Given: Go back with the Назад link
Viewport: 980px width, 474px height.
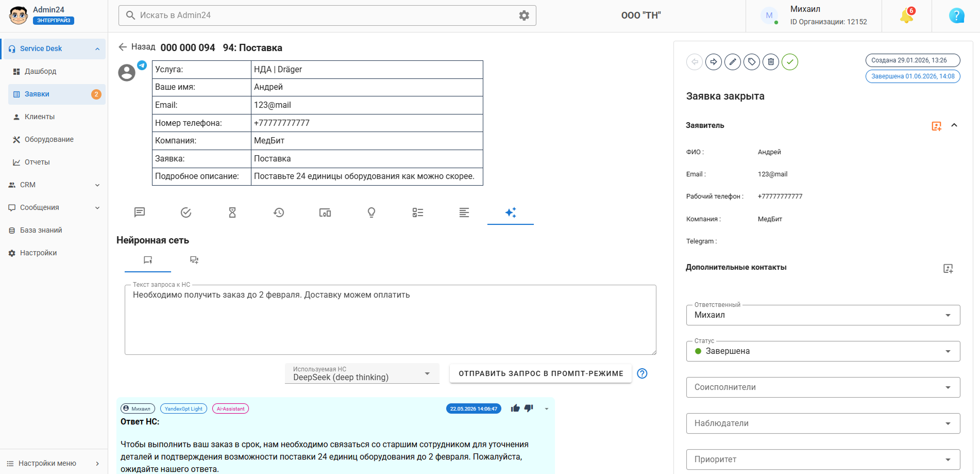Looking at the screenshot, I should click(137, 47).
